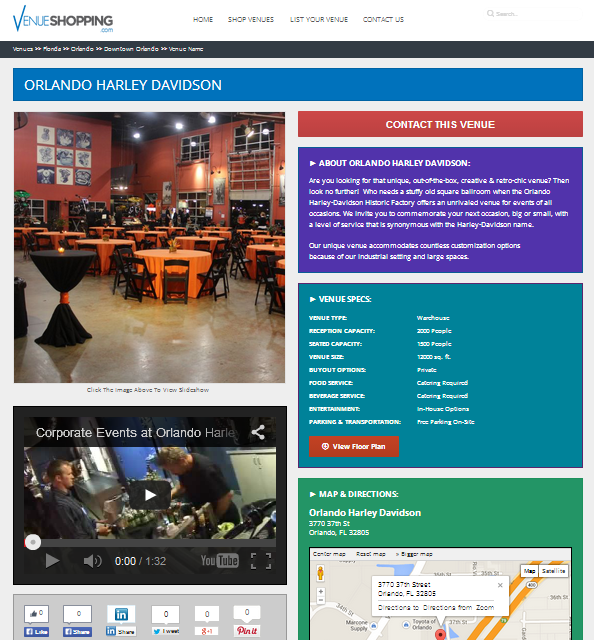Screen dimensions: 594x640
Task: Click the Pinterest Pin it button
Action: 247,631
